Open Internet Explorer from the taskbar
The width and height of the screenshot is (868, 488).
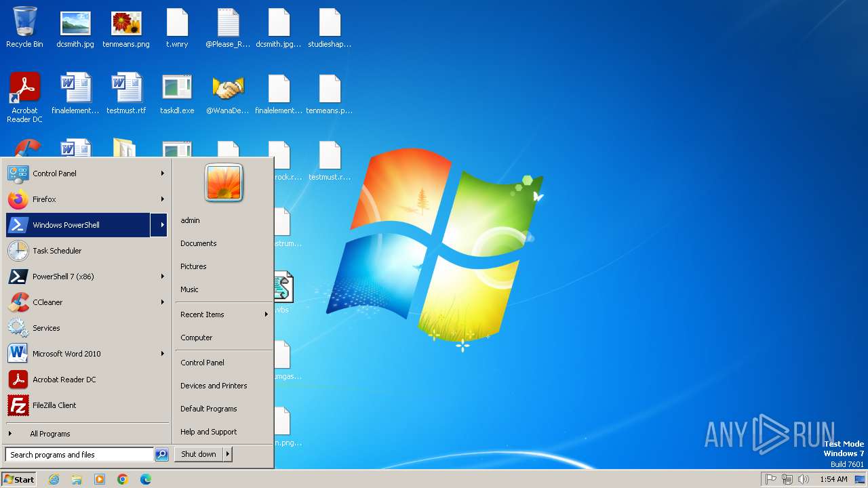[54, 479]
